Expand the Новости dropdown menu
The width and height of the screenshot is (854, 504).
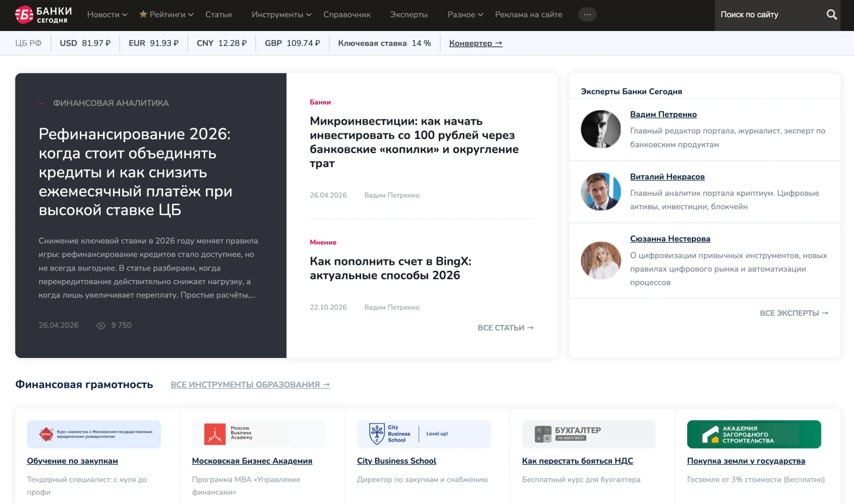[107, 15]
